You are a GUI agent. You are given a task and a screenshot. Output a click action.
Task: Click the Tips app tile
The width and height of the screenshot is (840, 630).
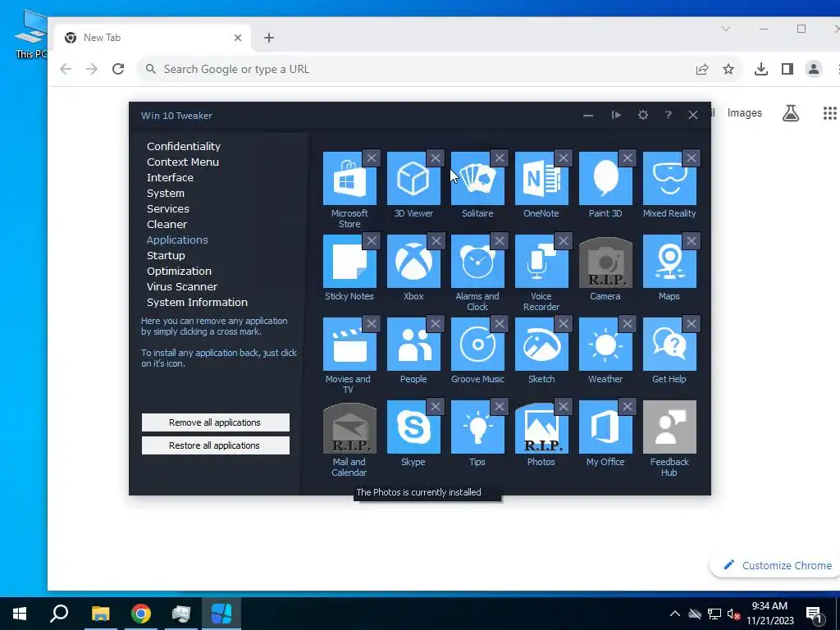[477, 427]
